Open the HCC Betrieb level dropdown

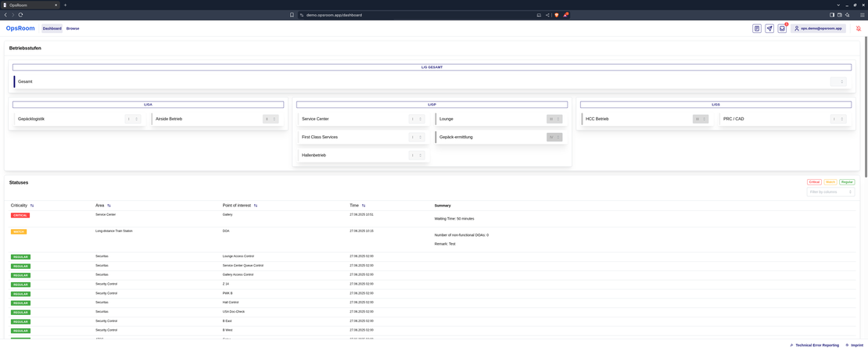click(x=701, y=119)
